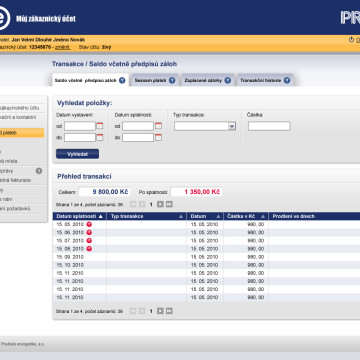Screen dimensions: 360x360
Task: Click the 'Přehled transakcí' section heading
Action: click(x=84, y=176)
